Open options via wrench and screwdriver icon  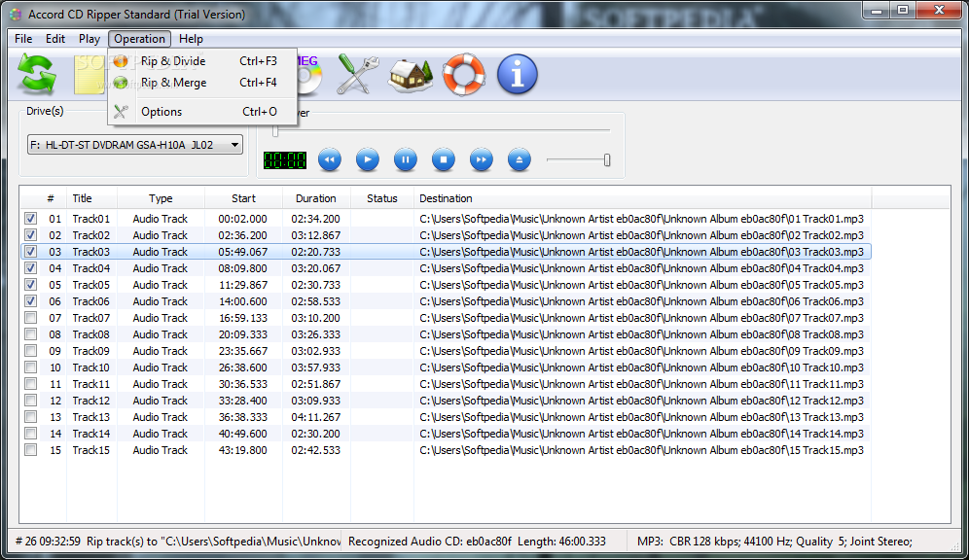[x=357, y=74]
